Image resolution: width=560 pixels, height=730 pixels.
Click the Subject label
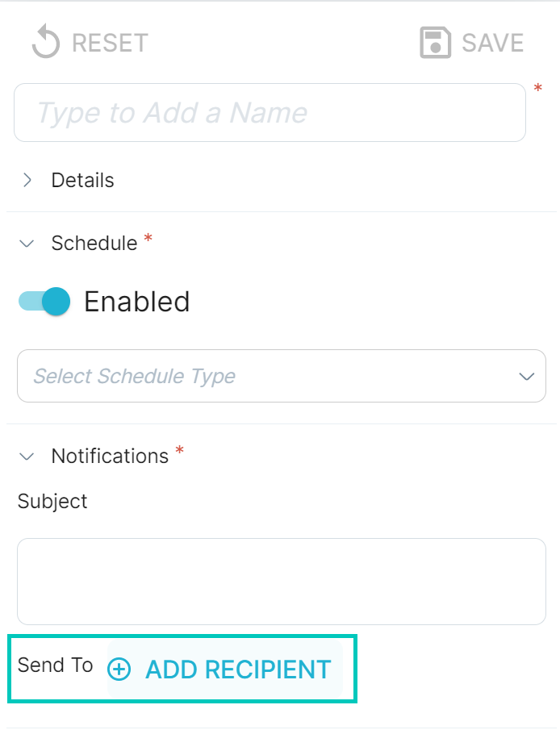52,502
